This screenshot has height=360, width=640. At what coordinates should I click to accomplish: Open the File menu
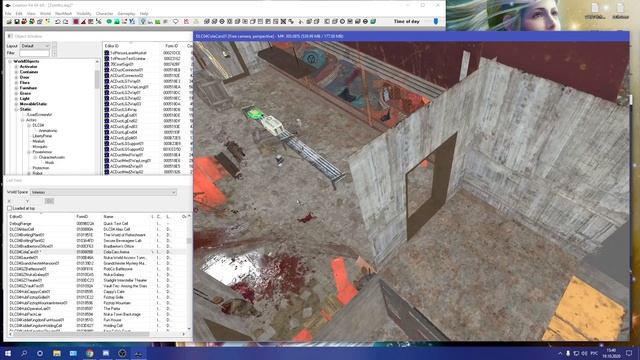8,13
